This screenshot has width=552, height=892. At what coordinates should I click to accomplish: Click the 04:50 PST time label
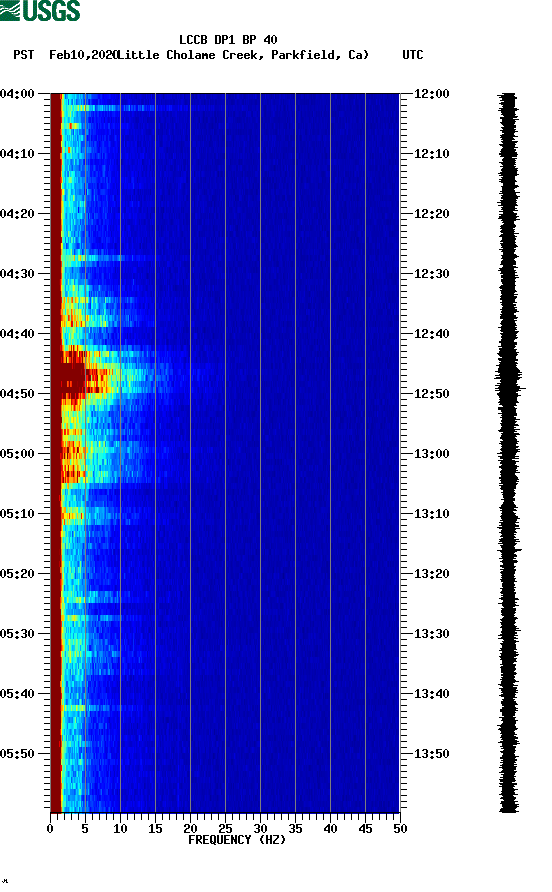point(17,394)
